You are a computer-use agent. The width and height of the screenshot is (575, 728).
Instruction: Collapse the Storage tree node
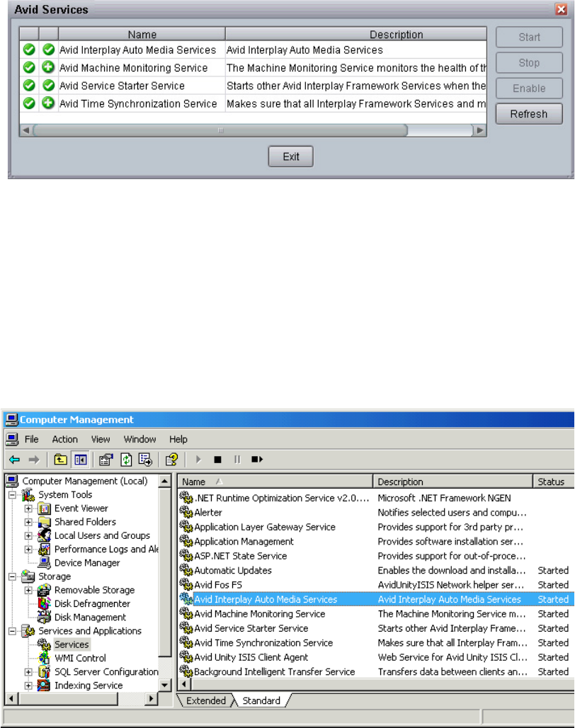tap(13, 576)
